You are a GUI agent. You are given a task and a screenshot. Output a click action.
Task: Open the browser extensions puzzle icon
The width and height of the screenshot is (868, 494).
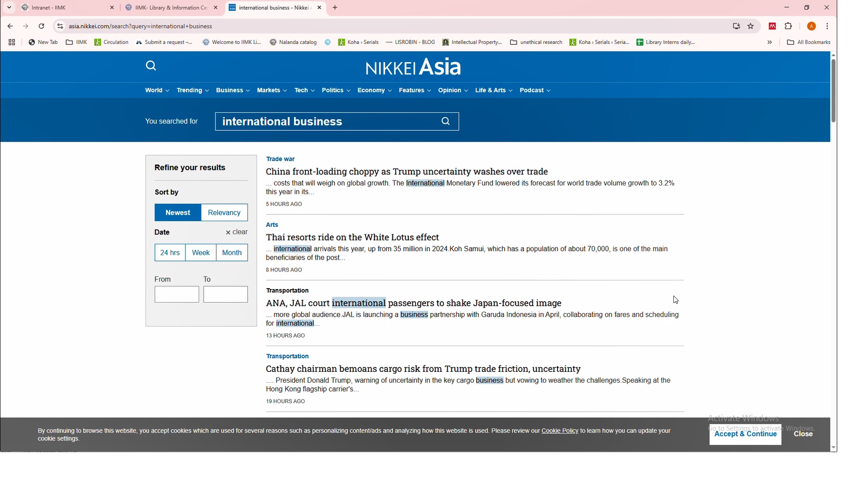tap(789, 26)
